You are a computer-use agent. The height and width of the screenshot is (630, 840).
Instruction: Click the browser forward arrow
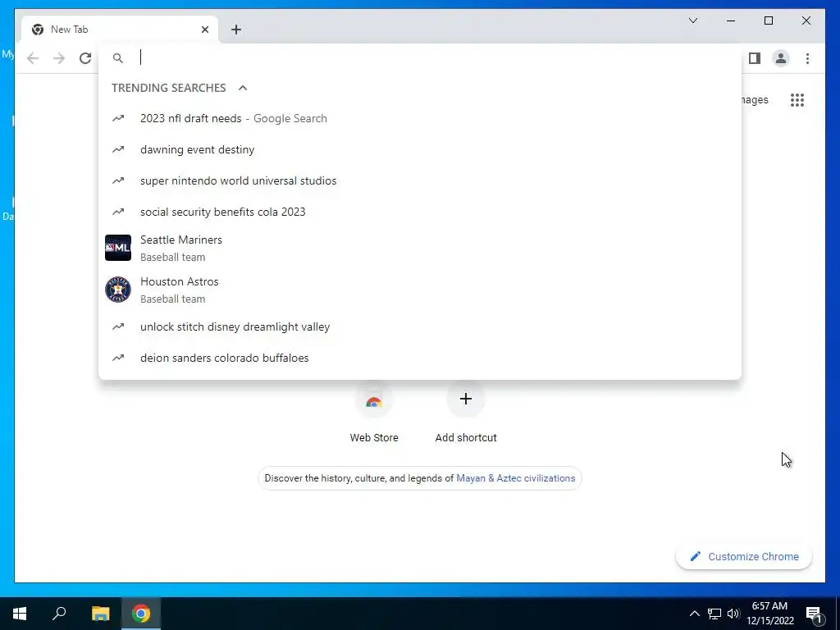(x=59, y=58)
